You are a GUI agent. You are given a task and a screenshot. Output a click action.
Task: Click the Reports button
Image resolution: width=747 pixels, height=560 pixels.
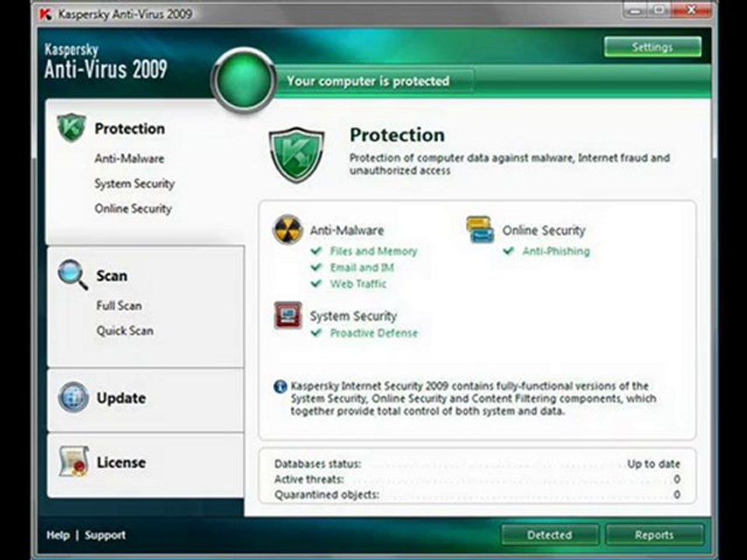tap(654, 535)
